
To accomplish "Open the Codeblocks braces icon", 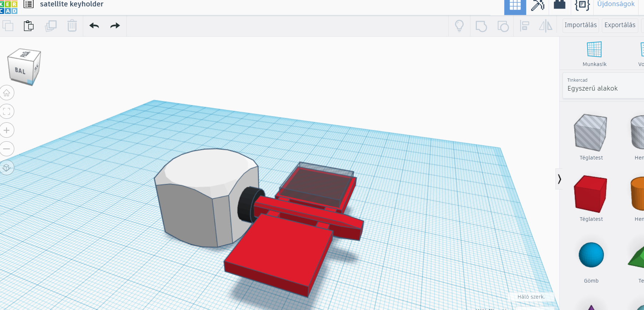I will click(582, 5).
